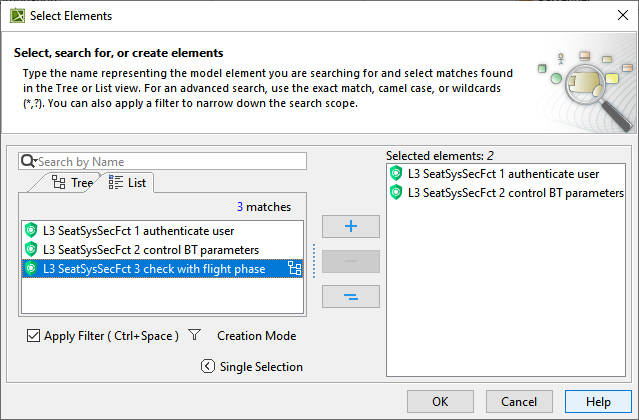This screenshot has height=420, width=639.
Task: Open filter options funnel icon
Action: pyautogui.click(x=195, y=336)
